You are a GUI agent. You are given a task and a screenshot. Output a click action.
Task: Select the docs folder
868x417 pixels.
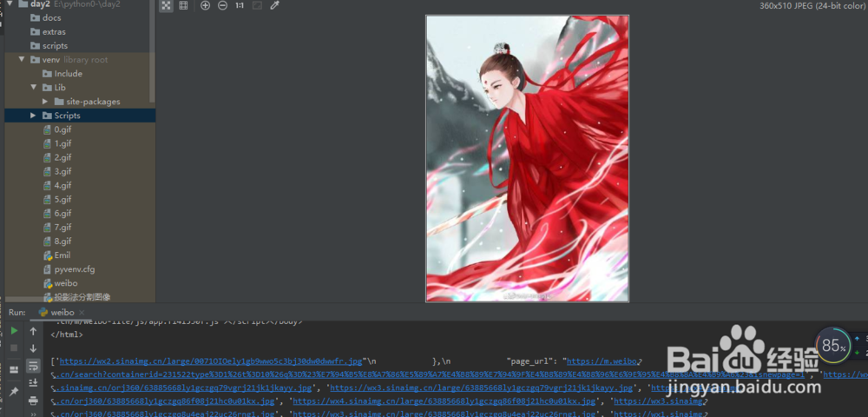click(51, 17)
